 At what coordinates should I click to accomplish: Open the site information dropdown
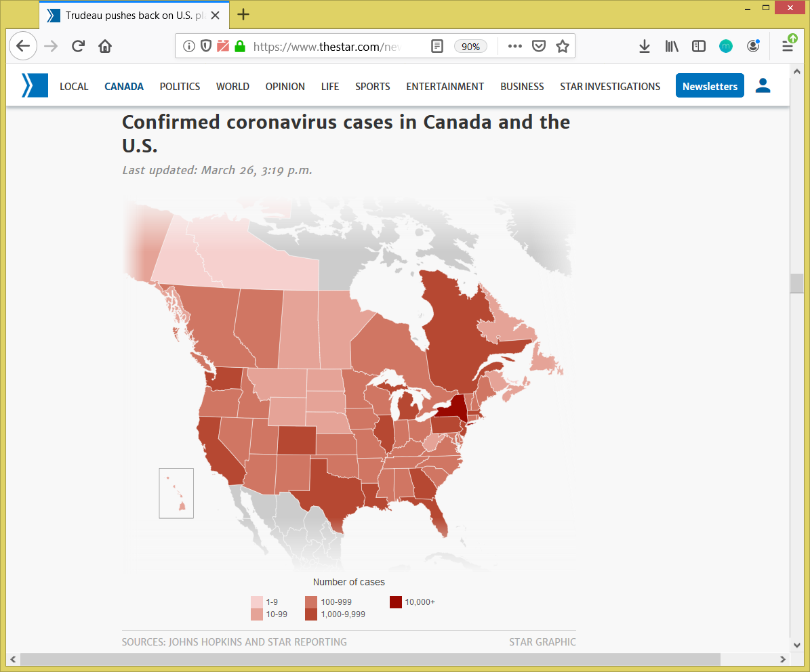[188, 46]
